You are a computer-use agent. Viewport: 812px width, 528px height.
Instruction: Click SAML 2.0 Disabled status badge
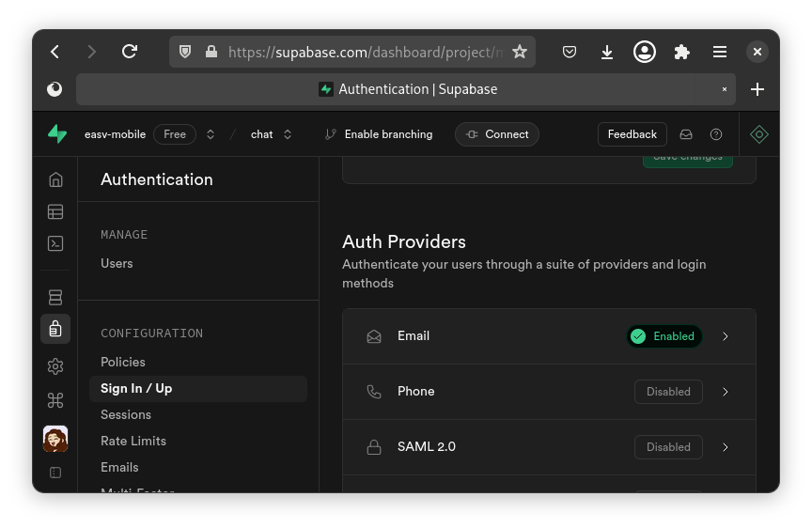point(668,447)
